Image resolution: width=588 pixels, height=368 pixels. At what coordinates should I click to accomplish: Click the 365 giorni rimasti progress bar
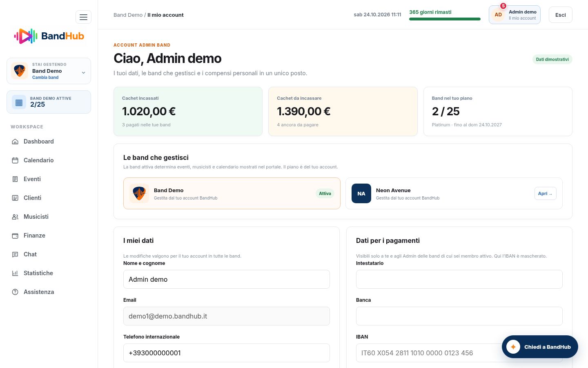445,19
